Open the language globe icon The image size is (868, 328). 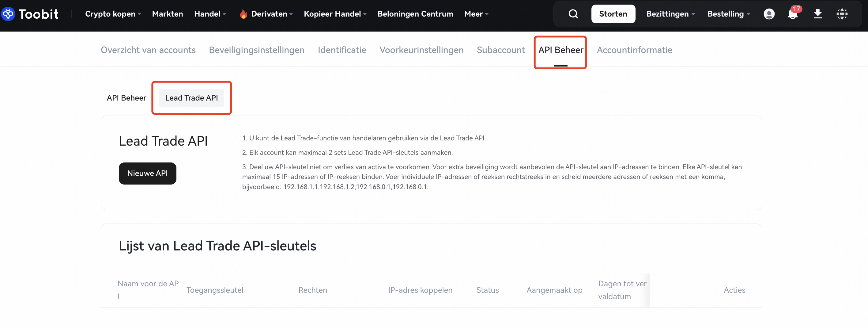point(842,14)
